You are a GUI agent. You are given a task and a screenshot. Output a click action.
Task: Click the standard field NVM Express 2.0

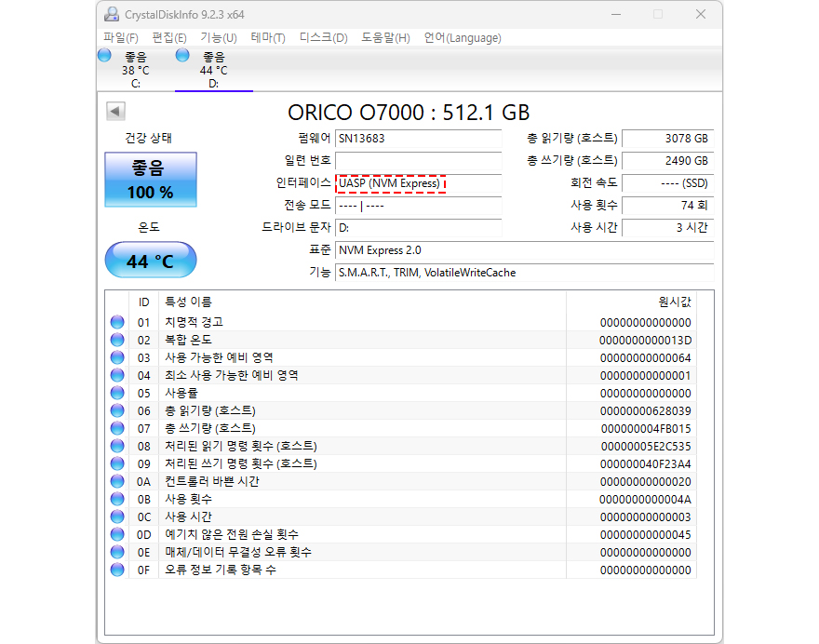524,250
